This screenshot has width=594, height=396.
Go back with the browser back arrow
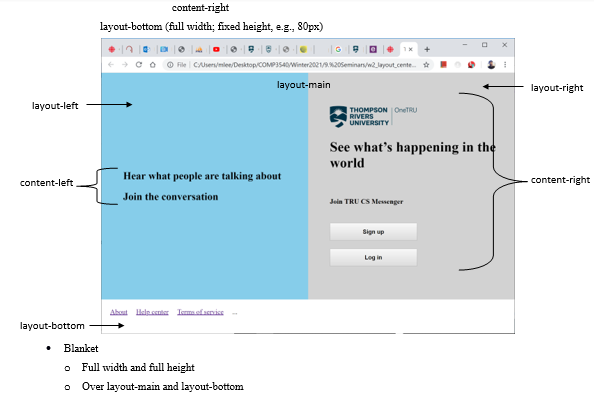tap(111, 65)
